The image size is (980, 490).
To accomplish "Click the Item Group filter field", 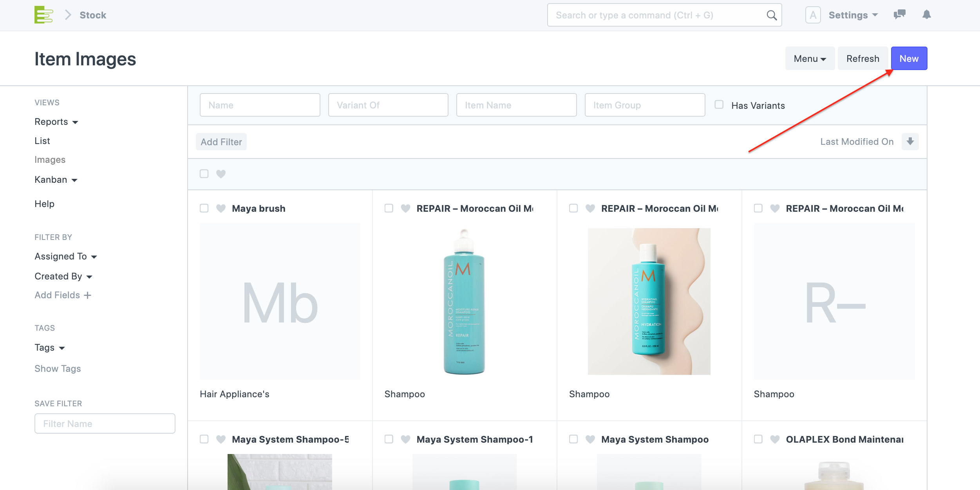I will click(x=645, y=105).
